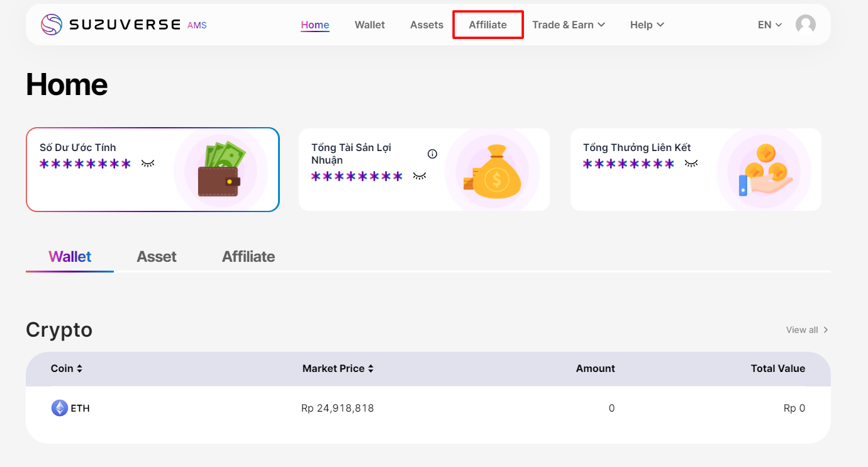Unhide the Tổng Thưởng Liên Kết amount
Screen dimensions: 868x467
(x=691, y=164)
